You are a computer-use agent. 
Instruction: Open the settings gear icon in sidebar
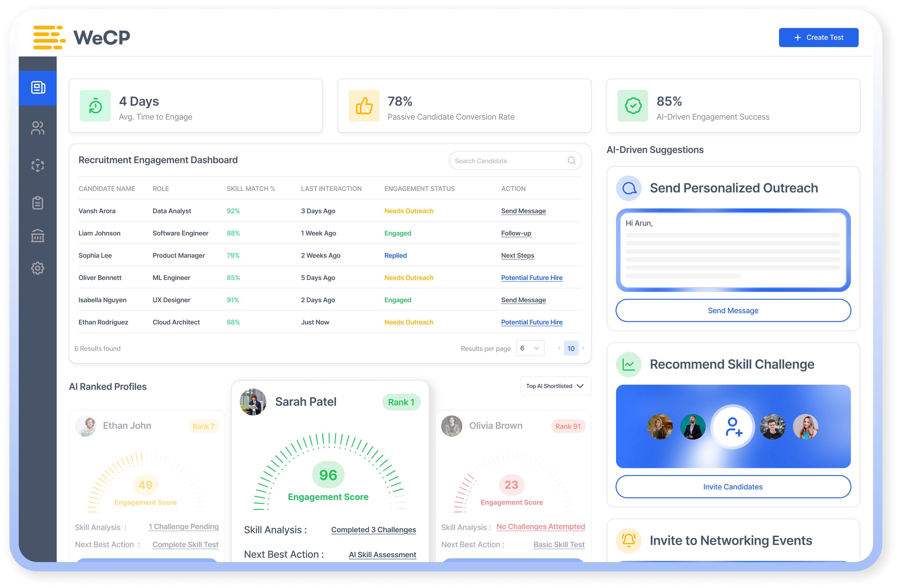click(x=38, y=268)
